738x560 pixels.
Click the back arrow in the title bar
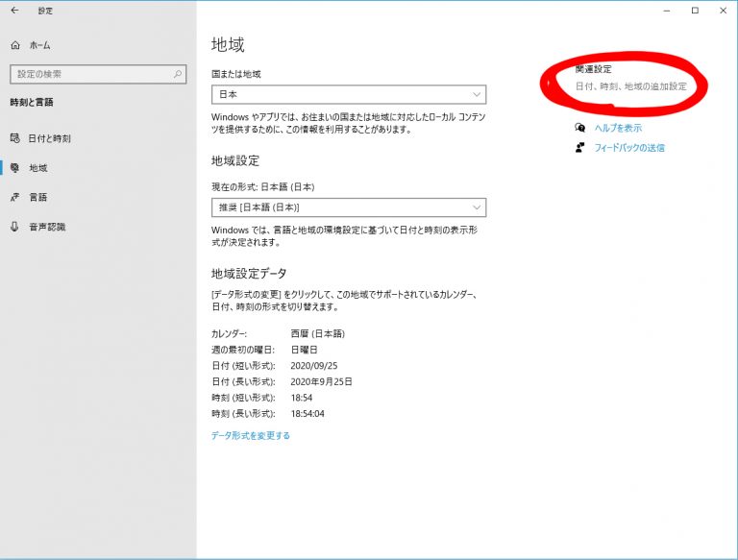tap(14, 11)
